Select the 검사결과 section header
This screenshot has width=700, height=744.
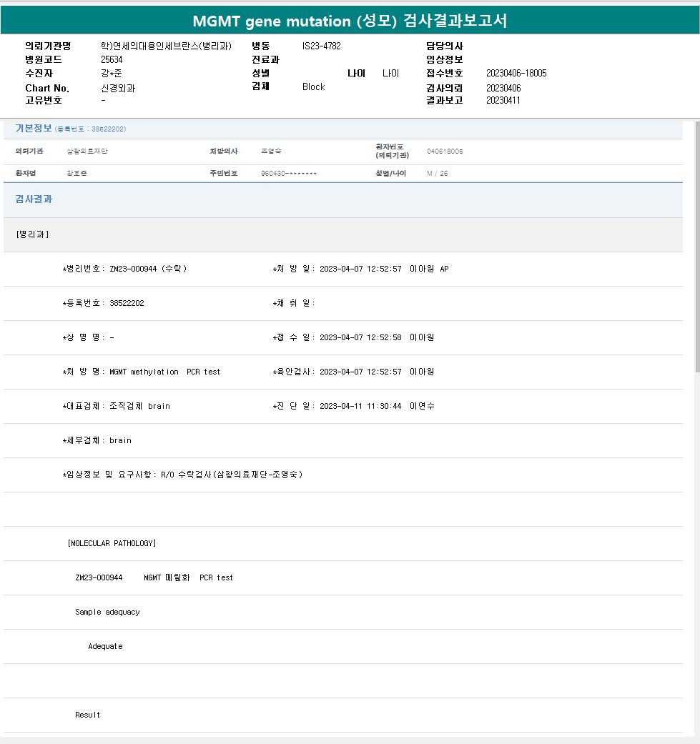(34, 199)
